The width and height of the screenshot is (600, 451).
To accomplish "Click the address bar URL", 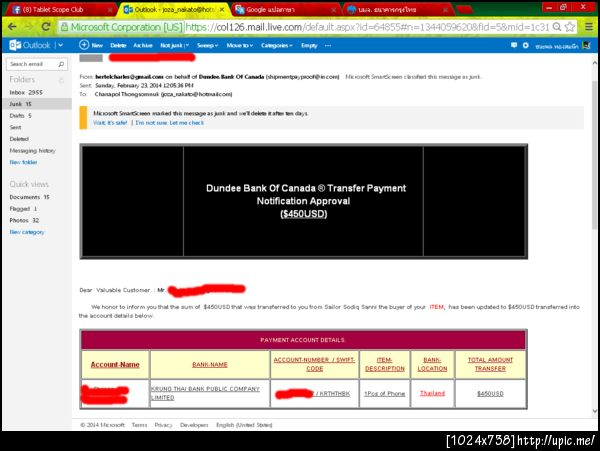I will [x=367, y=27].
